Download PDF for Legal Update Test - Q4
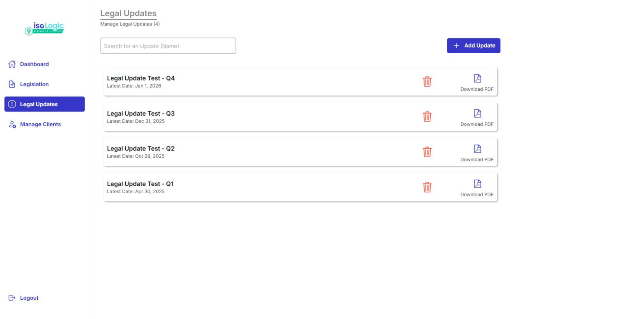Image resolution: width=644 pixels, height=319 pixels. click(x=477, y=82)
